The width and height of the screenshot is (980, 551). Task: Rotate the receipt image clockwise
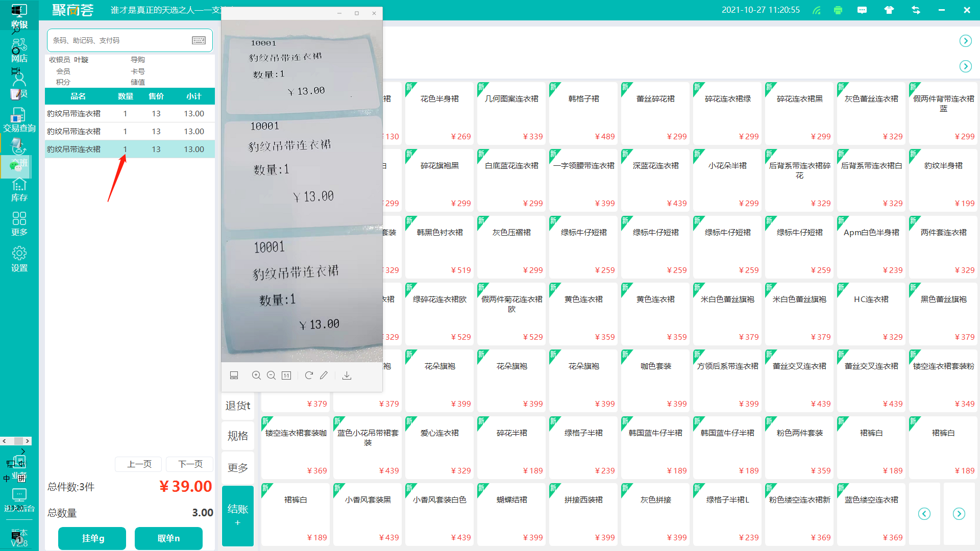coord(309,375)
